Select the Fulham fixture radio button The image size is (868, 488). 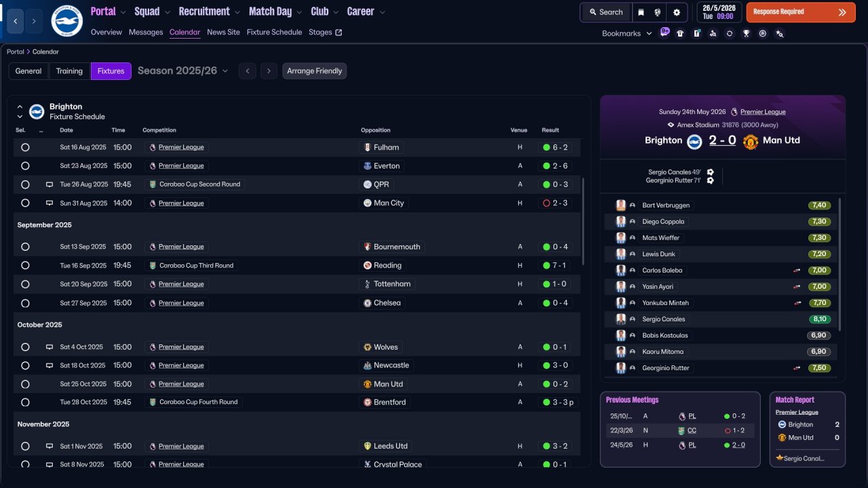pos(25,147)
